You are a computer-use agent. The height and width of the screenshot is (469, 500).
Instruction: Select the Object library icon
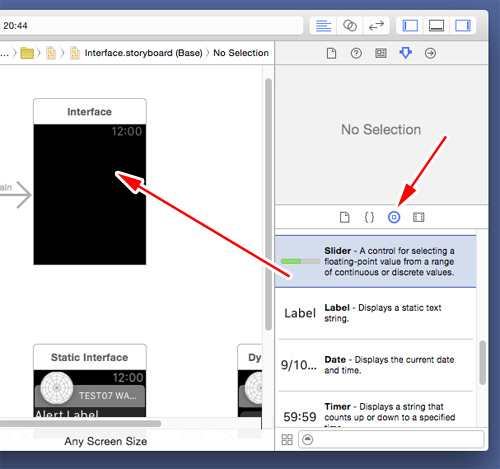(394, 217)
